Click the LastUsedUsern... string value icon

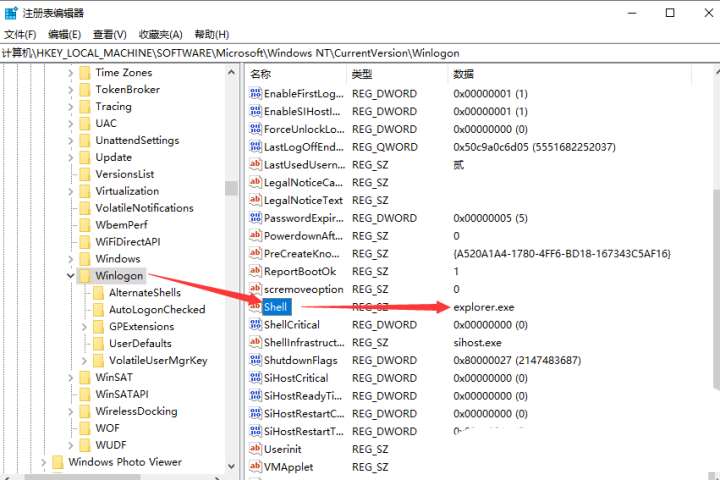pyautogui.click(x=255, y=164)
